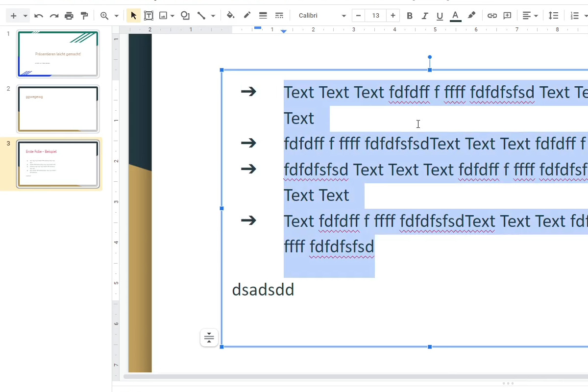Click the add comment icon

[x=507, y=16]
